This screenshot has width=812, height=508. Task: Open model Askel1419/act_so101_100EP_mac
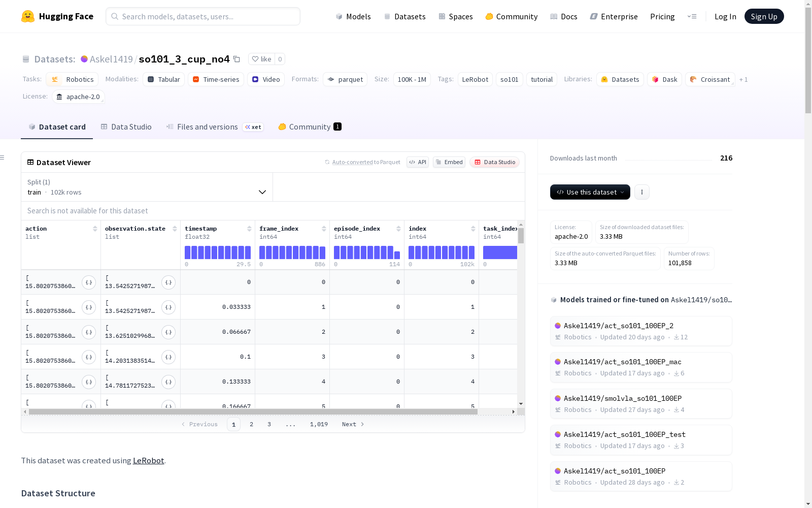coord(641,367)
